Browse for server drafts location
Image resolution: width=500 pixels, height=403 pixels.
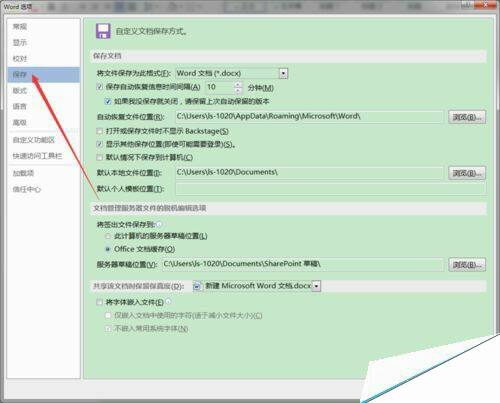point(467,265)
